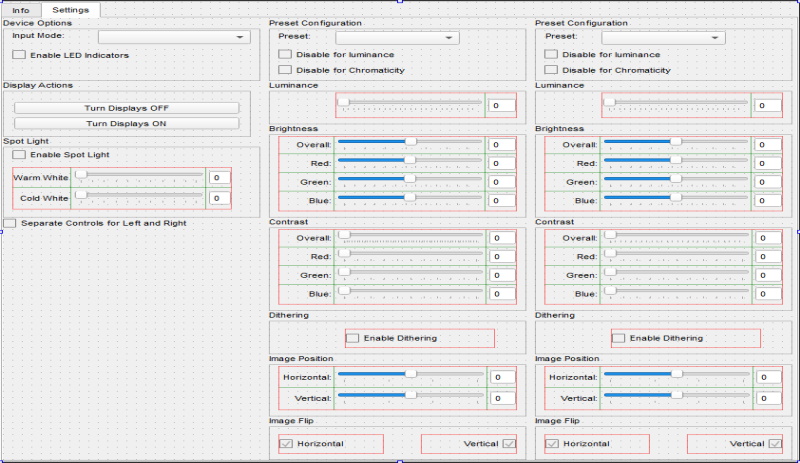This screenshot has width=800, height=463.
Task: Enable the LED Indicators checkbox
Action: coord(70,55)
